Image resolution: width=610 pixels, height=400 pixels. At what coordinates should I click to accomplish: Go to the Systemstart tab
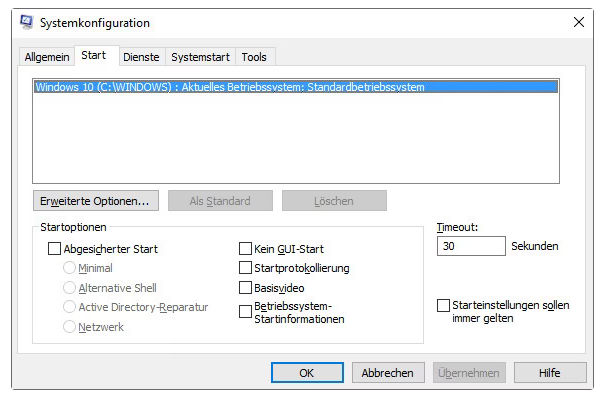pyautogui.click(x=200, y=57)
